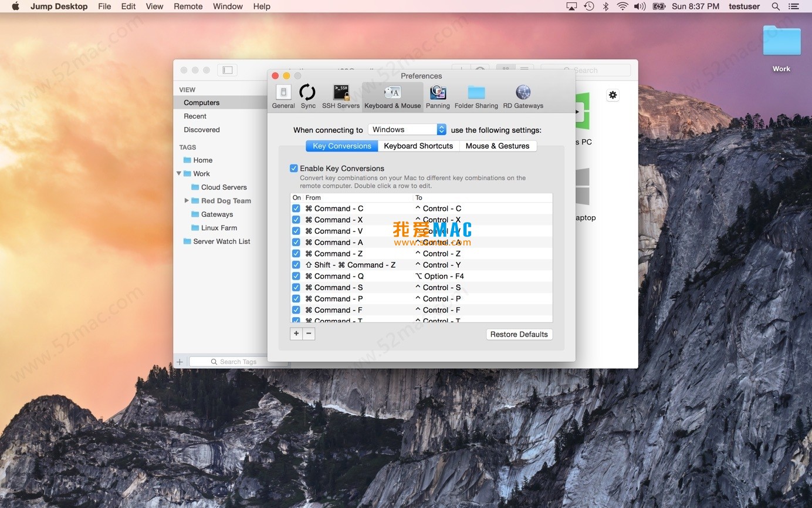
Task: Click the gear settings icon
Action: (613, 95)
